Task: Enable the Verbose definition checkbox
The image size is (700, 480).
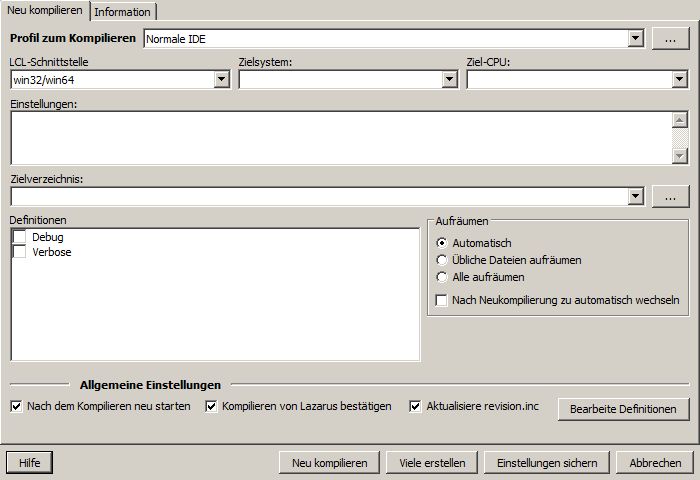Action: (19, 252)
